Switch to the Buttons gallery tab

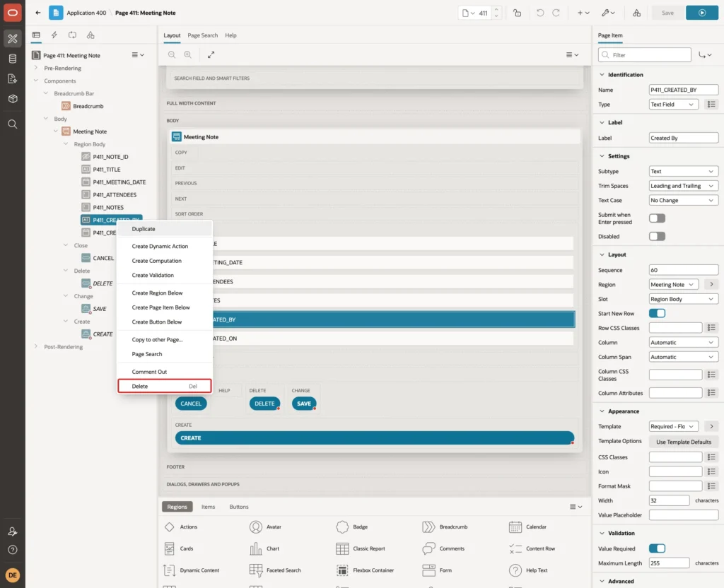239,507
